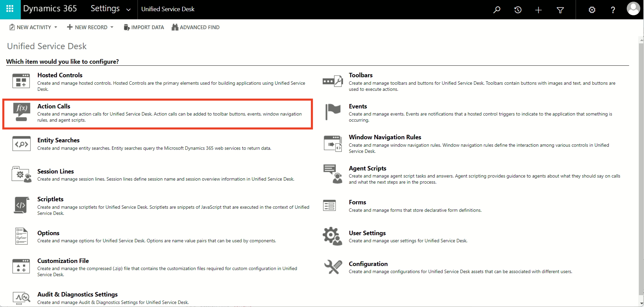Click the Hosted Controls icon
The width and height of the screenshot is (644, 307).
(x=21, y=81)
